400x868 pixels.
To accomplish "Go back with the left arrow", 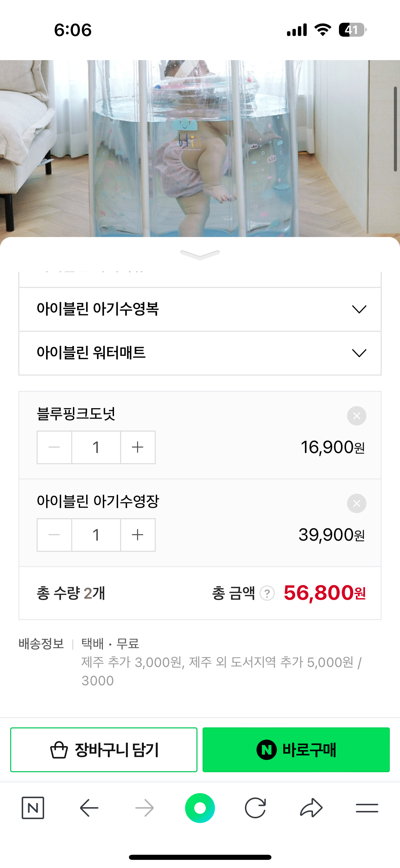I will (89, 808).
